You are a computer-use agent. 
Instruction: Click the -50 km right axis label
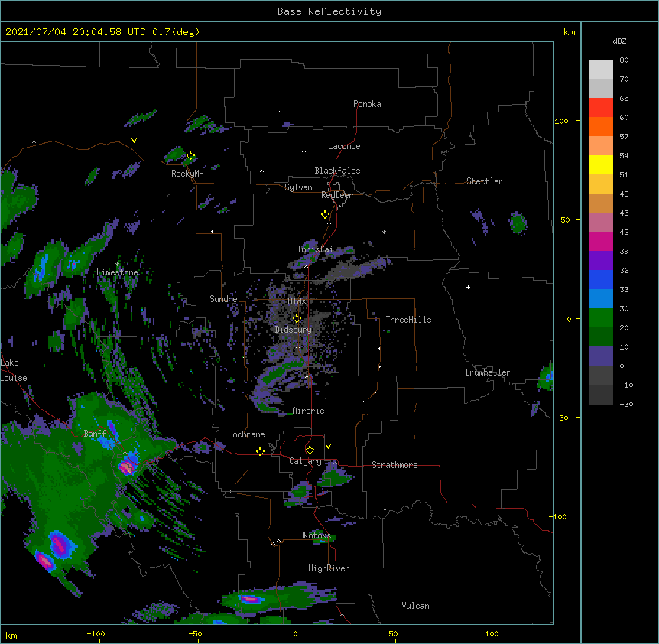(x=561, y=418)
